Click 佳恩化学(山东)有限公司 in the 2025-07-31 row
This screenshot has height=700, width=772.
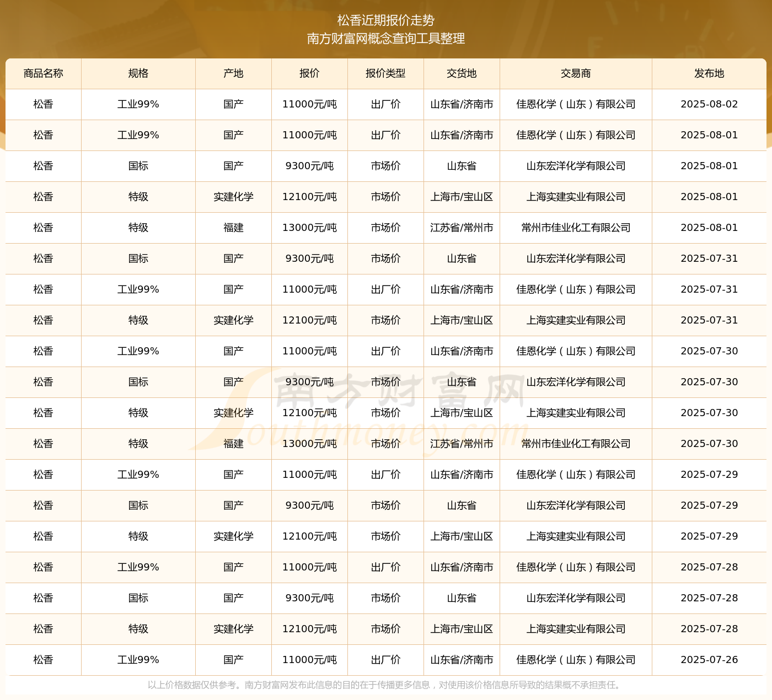(x=576, y=289)
